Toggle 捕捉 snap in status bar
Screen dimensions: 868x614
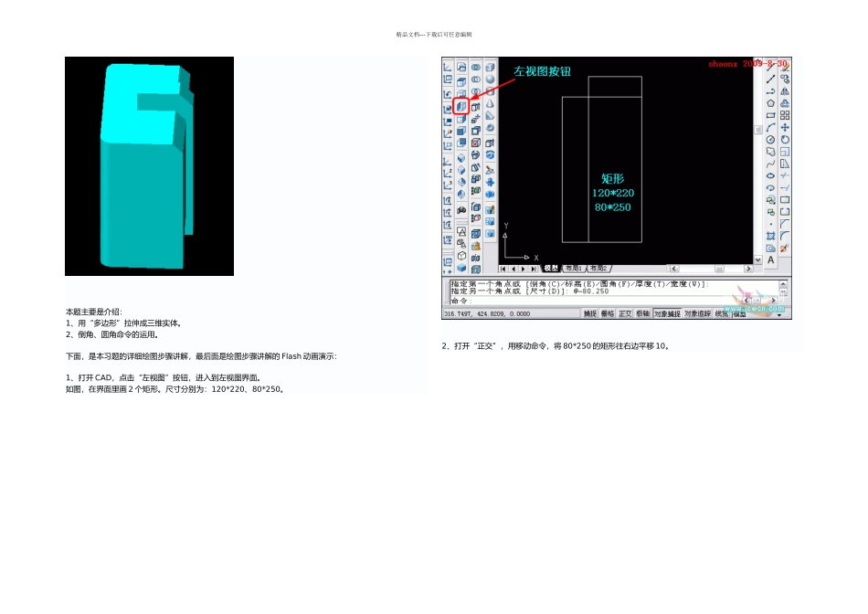click(x=590, y=314)
